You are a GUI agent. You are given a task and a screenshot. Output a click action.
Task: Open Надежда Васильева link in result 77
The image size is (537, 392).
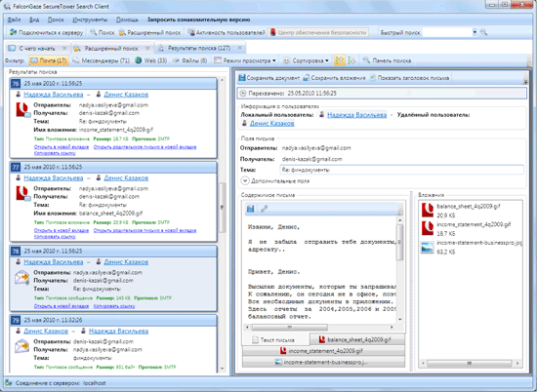tap(54, 178)
